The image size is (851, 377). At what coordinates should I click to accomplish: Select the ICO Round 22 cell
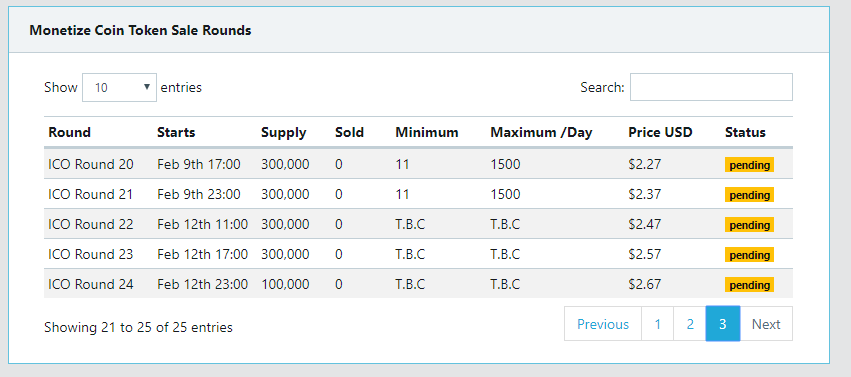pyautogui.click(x=91, y=224)
